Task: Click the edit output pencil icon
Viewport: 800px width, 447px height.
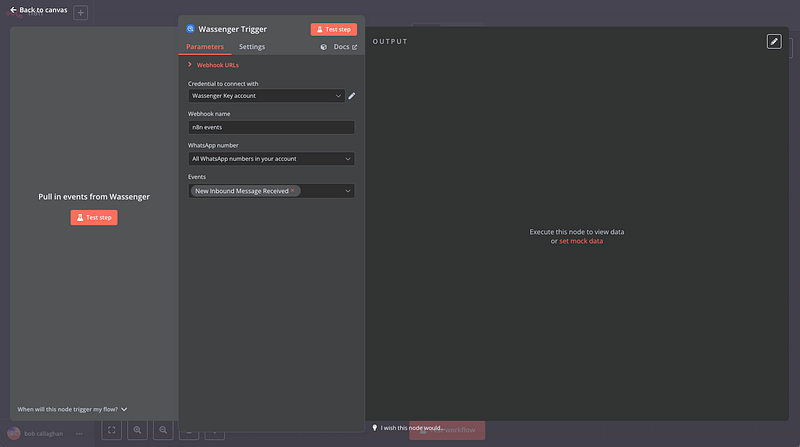Action: pos(774,41)
